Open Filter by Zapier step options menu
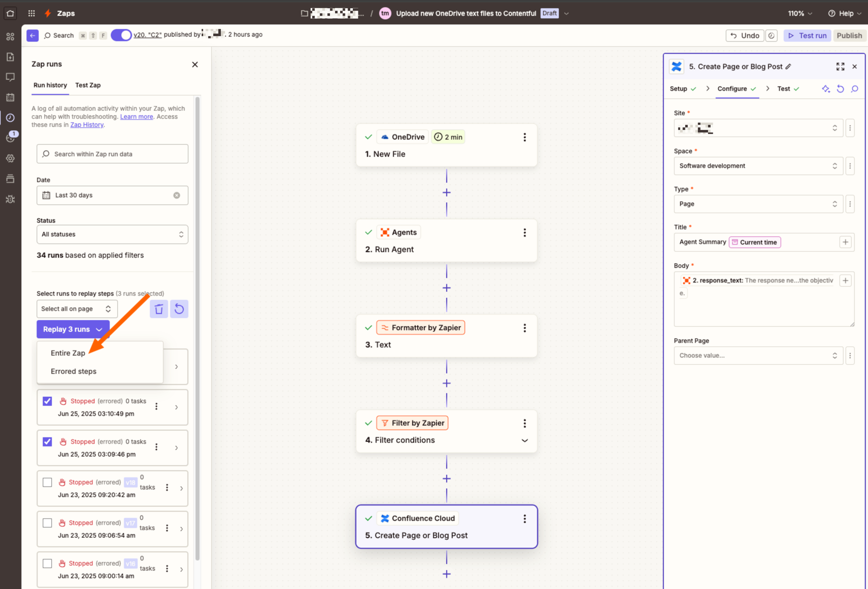This screenshot has width=868, height=589. tap(525, 423)
